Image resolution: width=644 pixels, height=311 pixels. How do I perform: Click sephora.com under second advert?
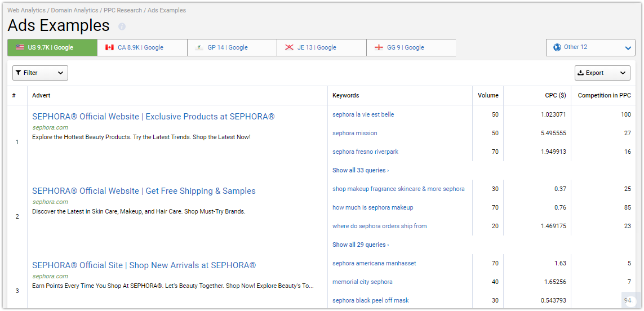[x=50, y=202]
